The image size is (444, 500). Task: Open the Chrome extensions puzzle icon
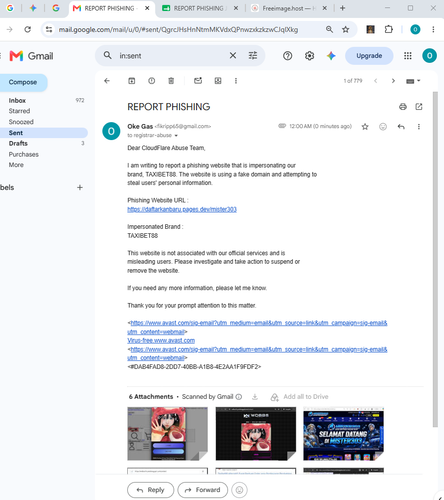click(388, 29)
